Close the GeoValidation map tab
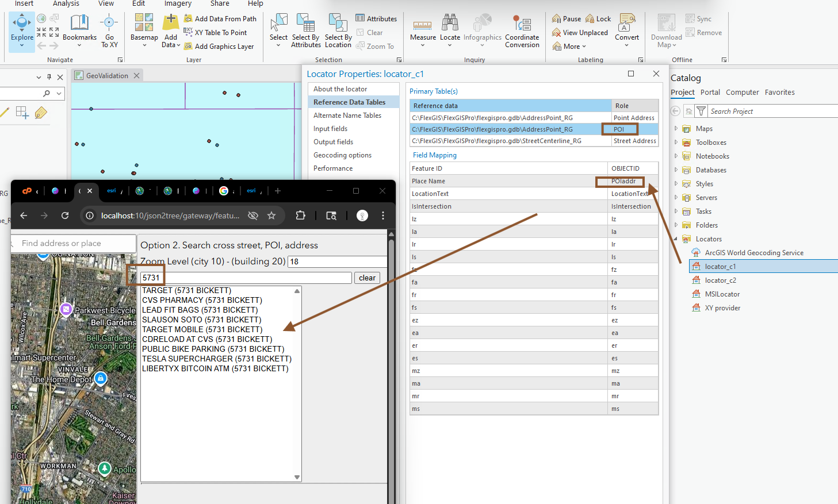 tap(136, 76)
